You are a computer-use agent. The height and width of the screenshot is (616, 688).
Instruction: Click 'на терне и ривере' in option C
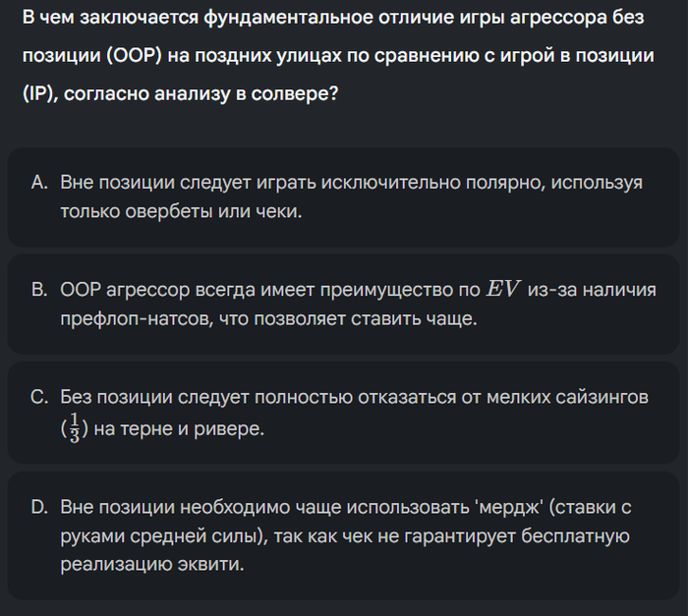179,429
